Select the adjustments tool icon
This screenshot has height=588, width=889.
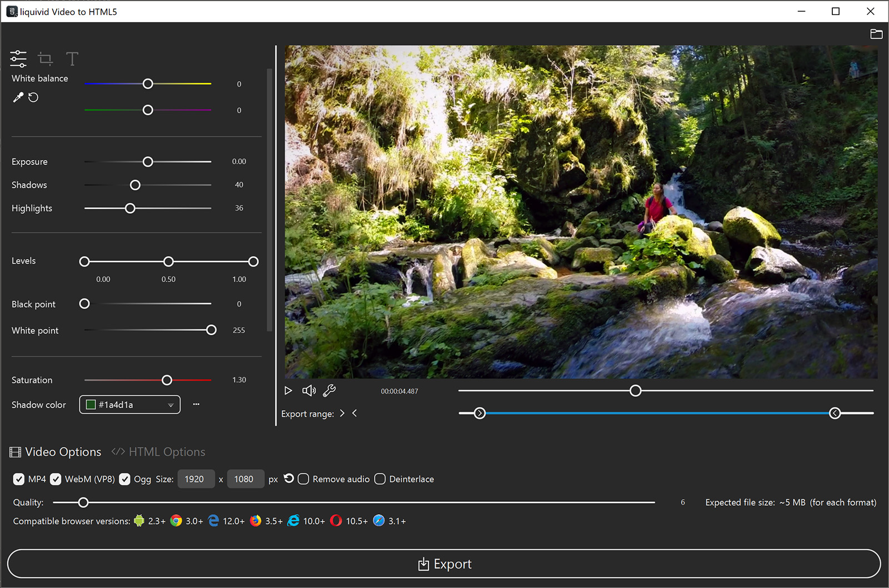(18, 58)
